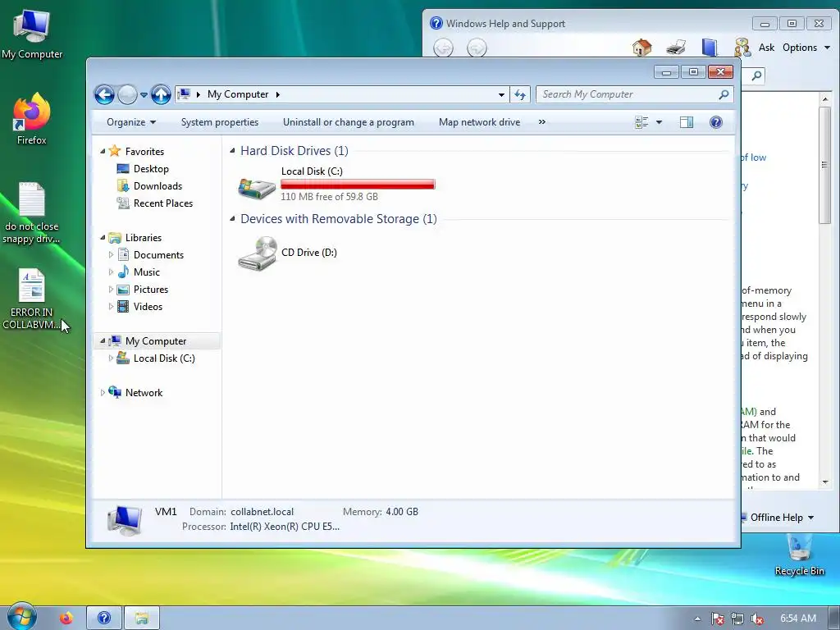Click the search magnifier in Explorer
The image size is (840, 630).
[x=724, y=94]
